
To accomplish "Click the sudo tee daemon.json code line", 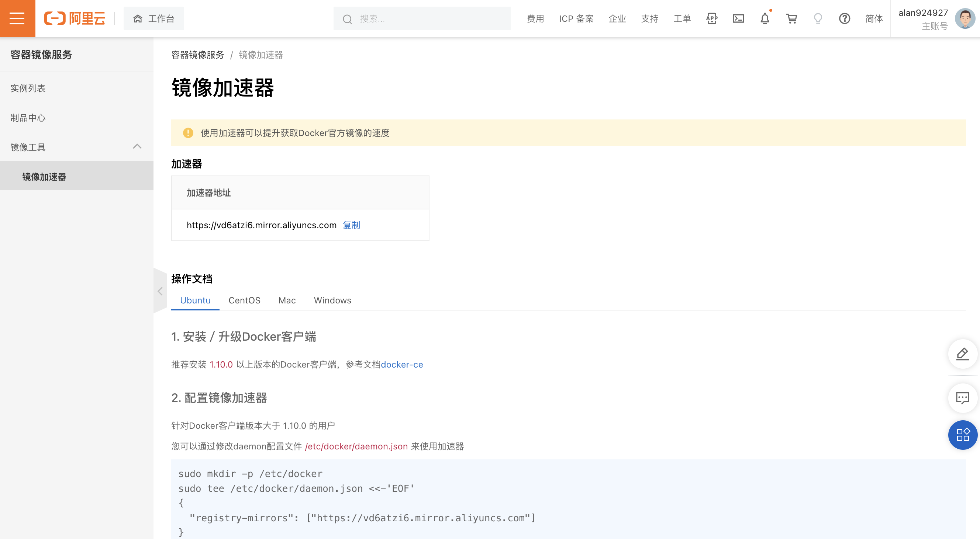I will pyautogui.click(x=296, y=488).
